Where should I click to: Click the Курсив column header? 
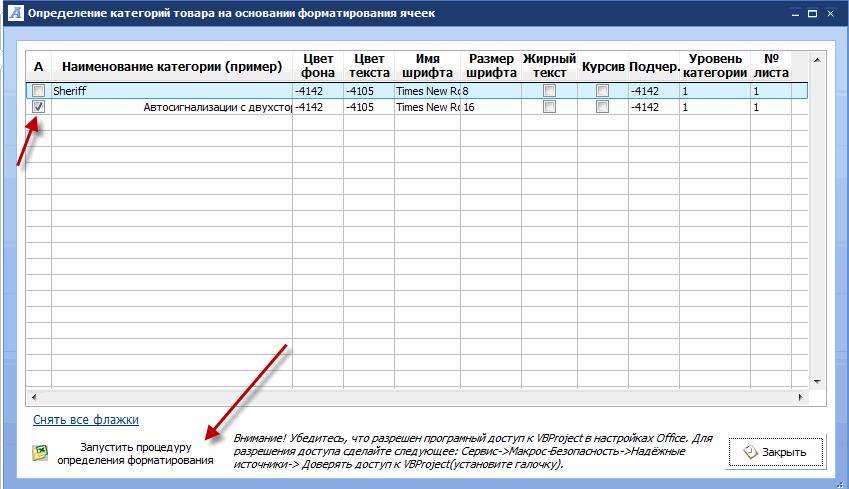pyautogui.click(x=603, y=67)
